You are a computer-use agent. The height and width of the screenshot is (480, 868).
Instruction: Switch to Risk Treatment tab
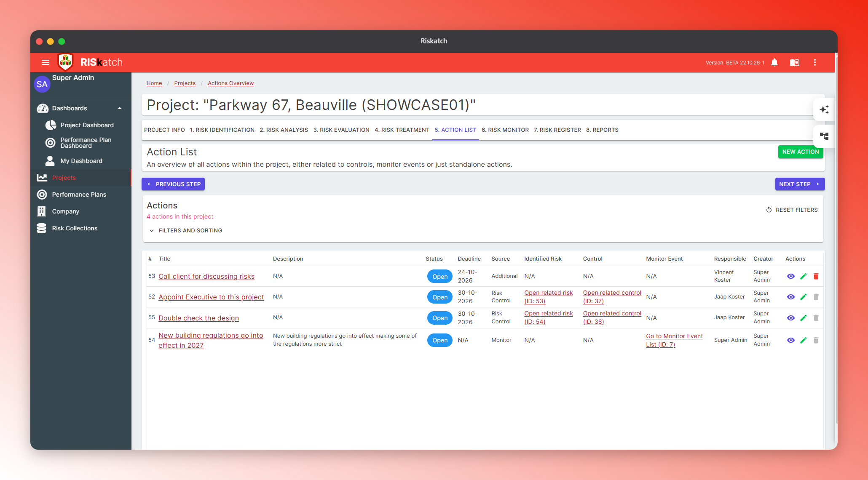click(402, 130)
